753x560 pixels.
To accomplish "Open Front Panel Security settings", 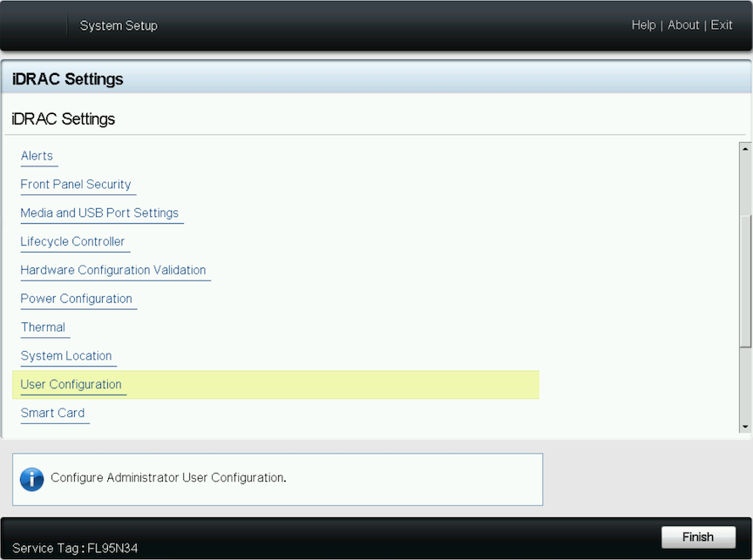I will pos(76,185).
